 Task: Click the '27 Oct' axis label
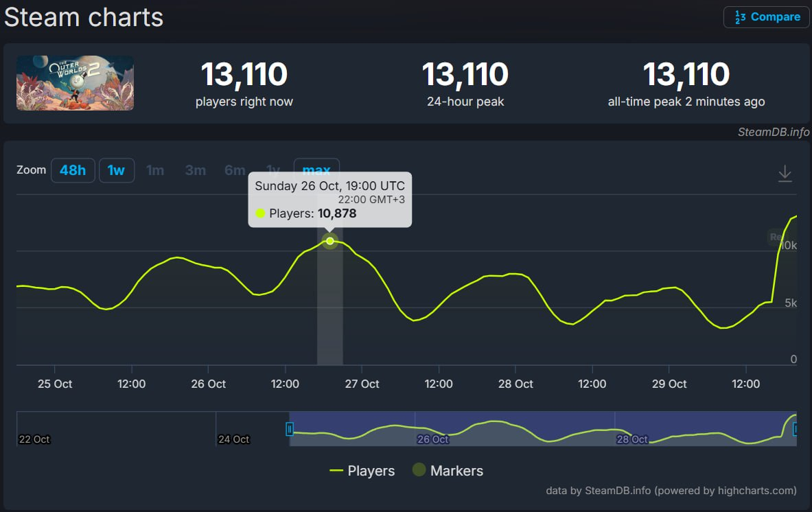click(362, 384)
